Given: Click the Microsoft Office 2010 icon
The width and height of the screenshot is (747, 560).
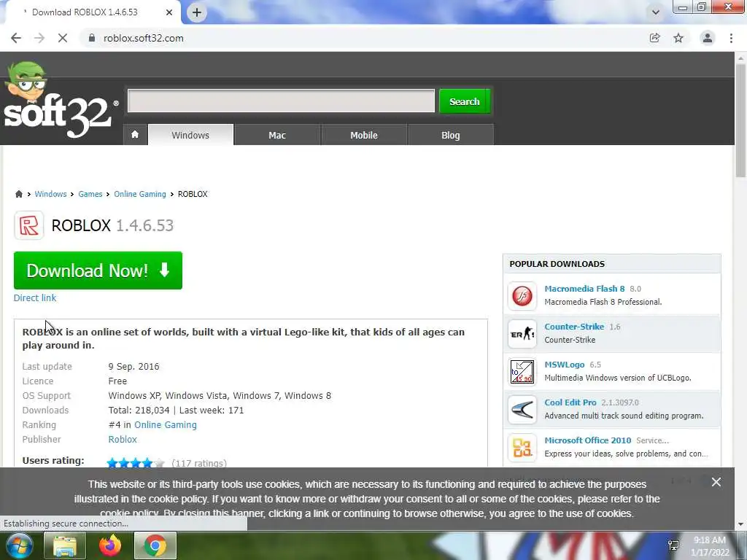Looking at the screenshot, I should tap(522, 448).
